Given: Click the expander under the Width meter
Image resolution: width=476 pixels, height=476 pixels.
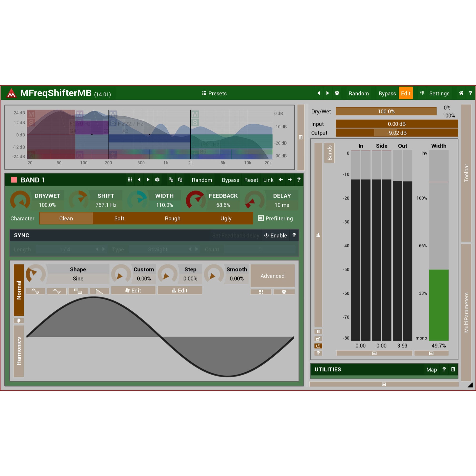Looking at the screenshot, I should (431, 353).
